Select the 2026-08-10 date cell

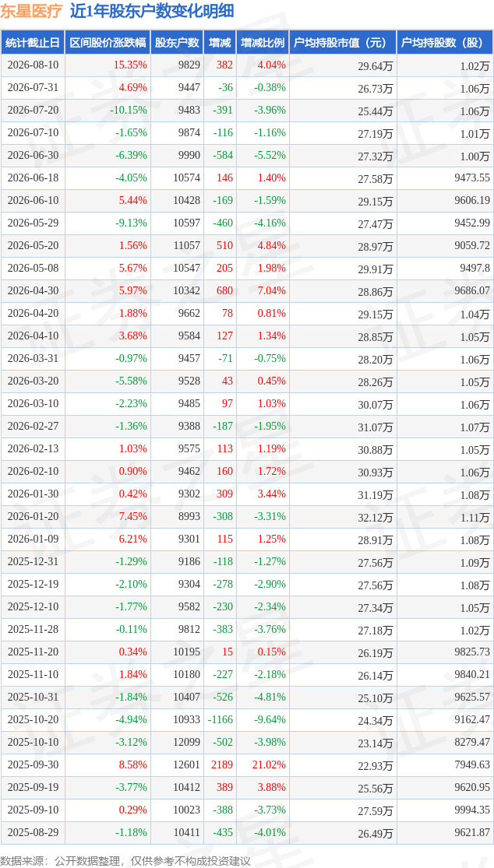point(33,65)
